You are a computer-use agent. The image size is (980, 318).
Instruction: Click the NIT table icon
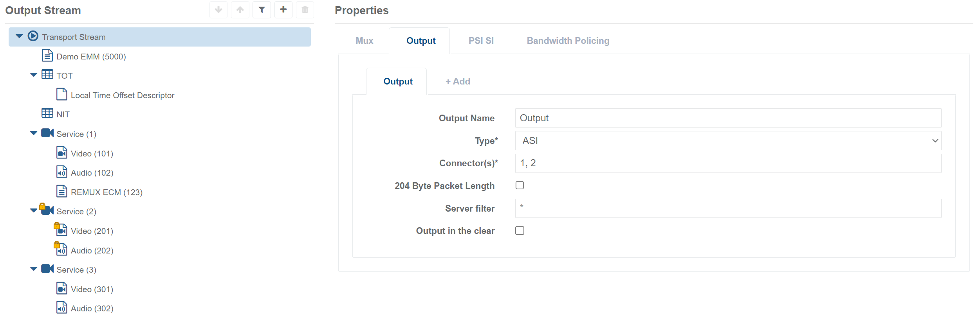click(47, 113)
